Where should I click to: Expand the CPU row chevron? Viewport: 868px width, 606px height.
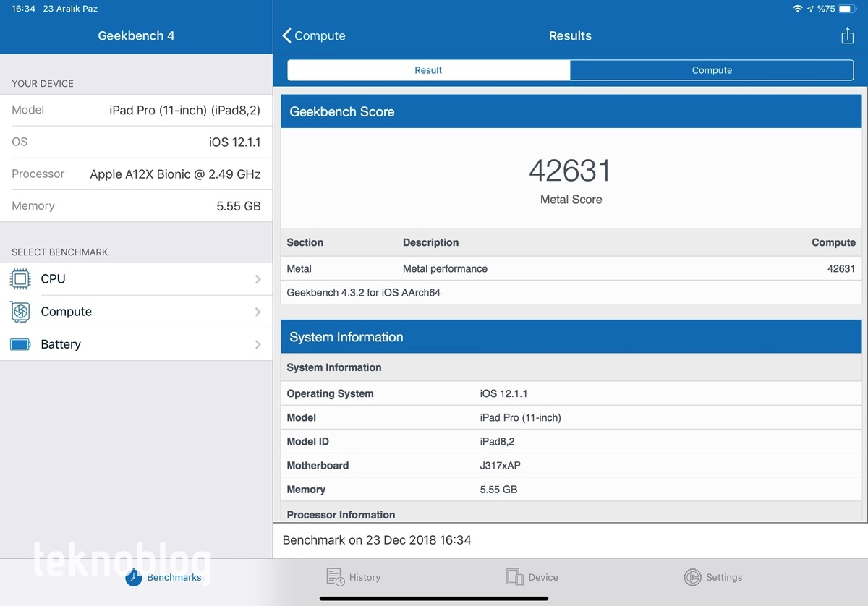[x=258, y=279]
